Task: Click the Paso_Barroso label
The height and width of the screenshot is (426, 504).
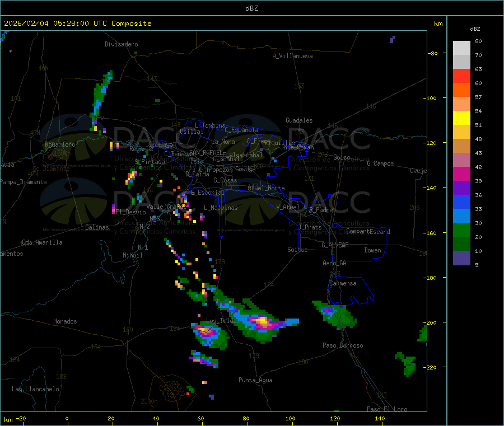Action: point(343,345)
